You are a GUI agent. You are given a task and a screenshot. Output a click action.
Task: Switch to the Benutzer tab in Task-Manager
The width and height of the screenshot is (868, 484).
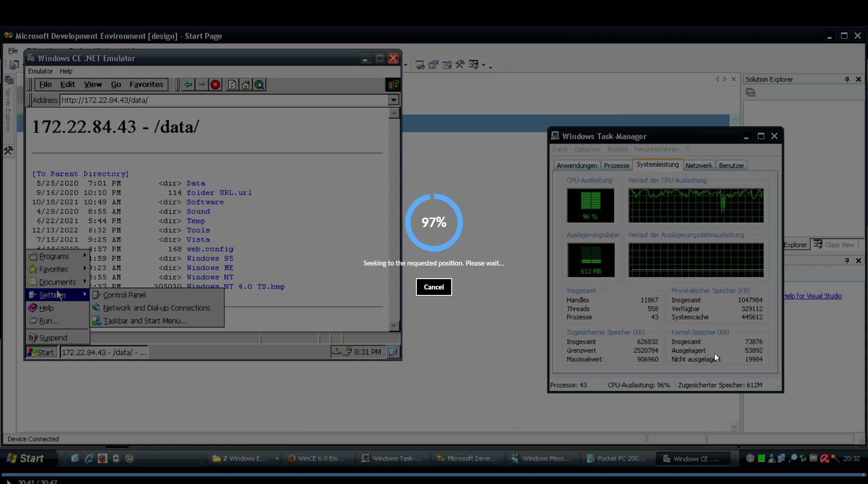point(731,166)
